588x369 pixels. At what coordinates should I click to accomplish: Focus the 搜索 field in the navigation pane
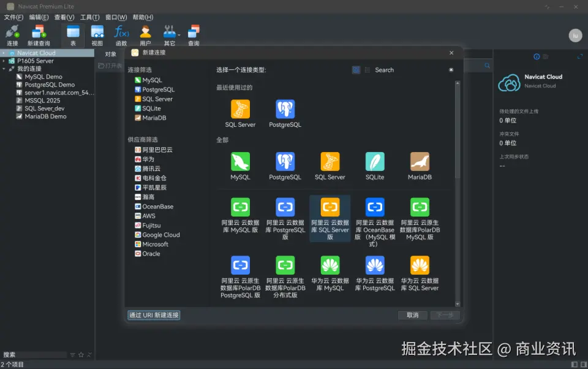coord(34,355)
